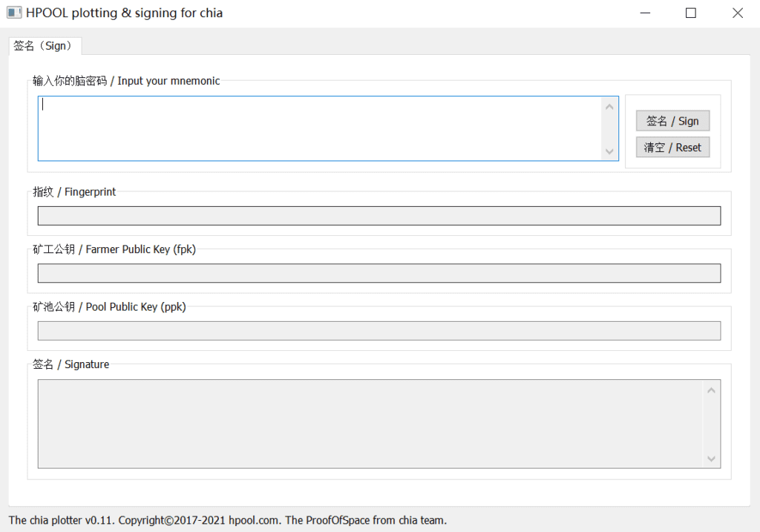The height and width of the screenshot is (532, 760).
Task: Switch to the 签名 (Sign) tab
Action: point(45,45)
